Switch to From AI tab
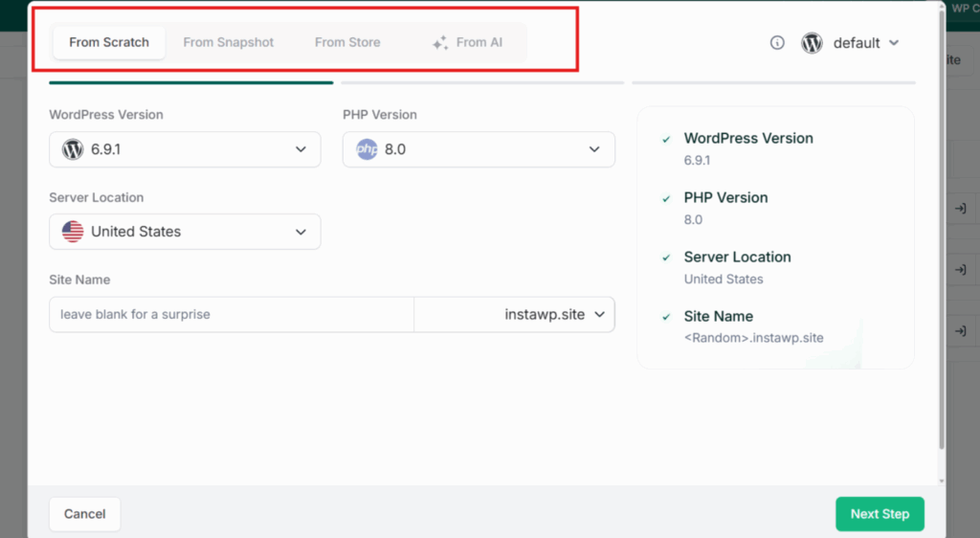The image size is (980, 538). (x=467, y=42)
